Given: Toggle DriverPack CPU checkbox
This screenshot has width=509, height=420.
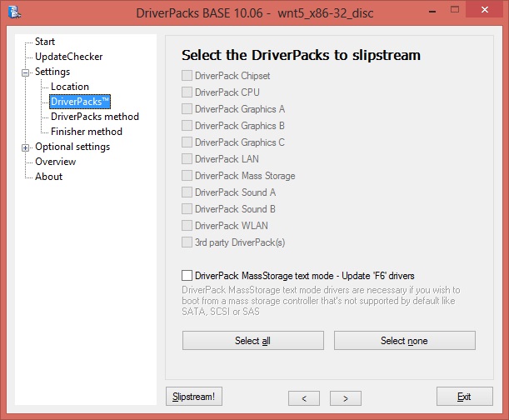Looking at the screenshot, I should click(187, 92).
